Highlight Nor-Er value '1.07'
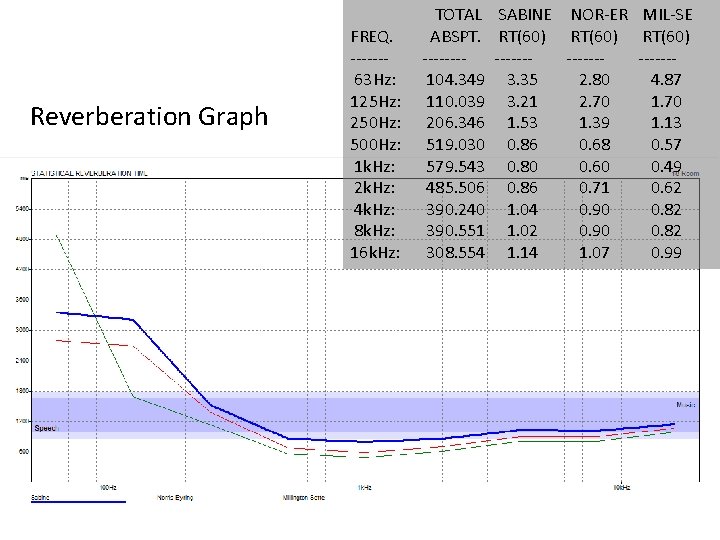Screen dimensions: 720x540 click(x=594, y=253)
